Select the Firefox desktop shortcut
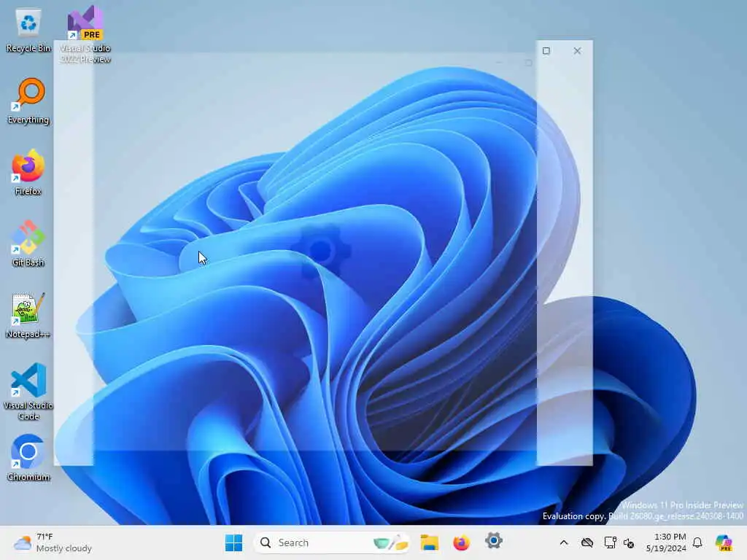The height and width of the screenshot is (560, 747). tap(28, 172)
